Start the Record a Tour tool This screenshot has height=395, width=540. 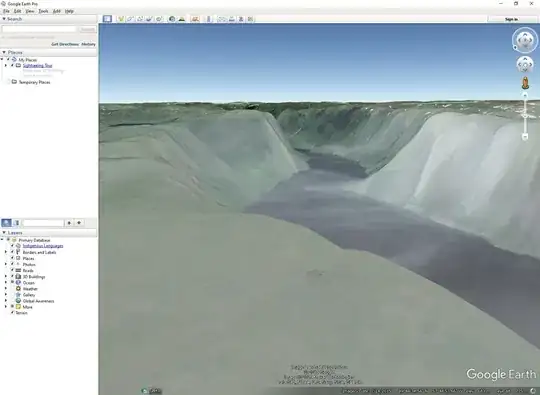click(x=159, y=19)
